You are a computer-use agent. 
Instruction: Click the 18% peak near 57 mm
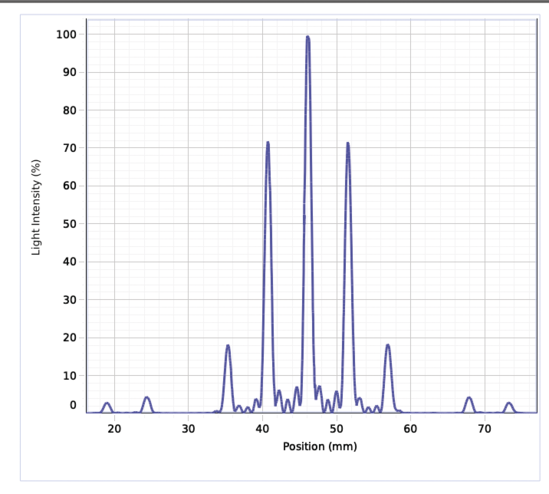(388, 346)
